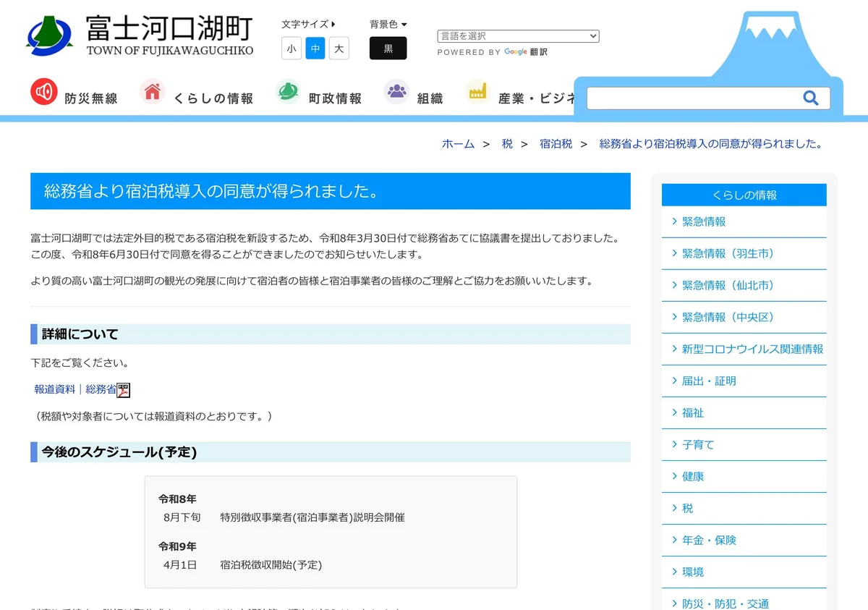Go to 宿泊税 in the breadcrumb

[556, 144]
